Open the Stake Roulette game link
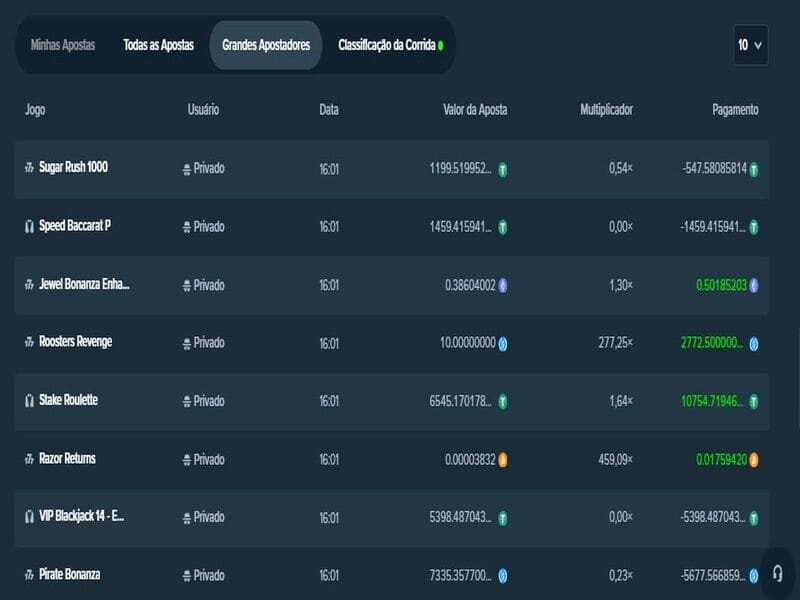The width and height of the screenshot is (800, 600). pyautogui.click(x=68, y=400)
